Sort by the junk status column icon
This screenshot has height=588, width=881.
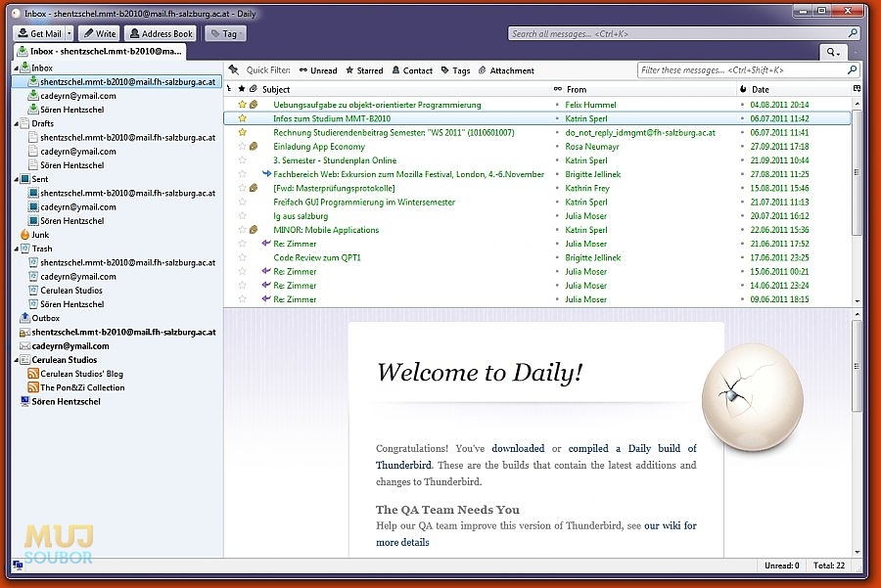coord(743,89)
